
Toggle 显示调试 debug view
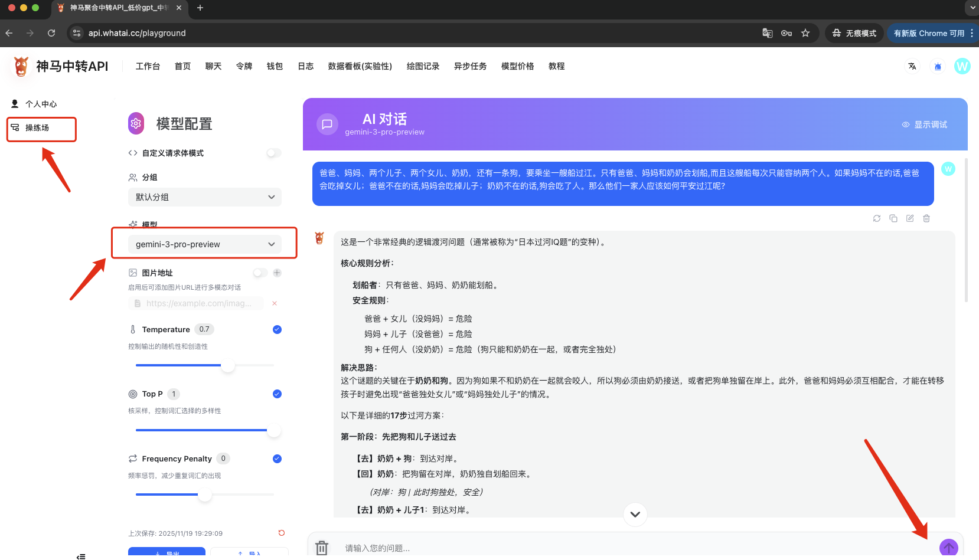click(x=925, y=125)
